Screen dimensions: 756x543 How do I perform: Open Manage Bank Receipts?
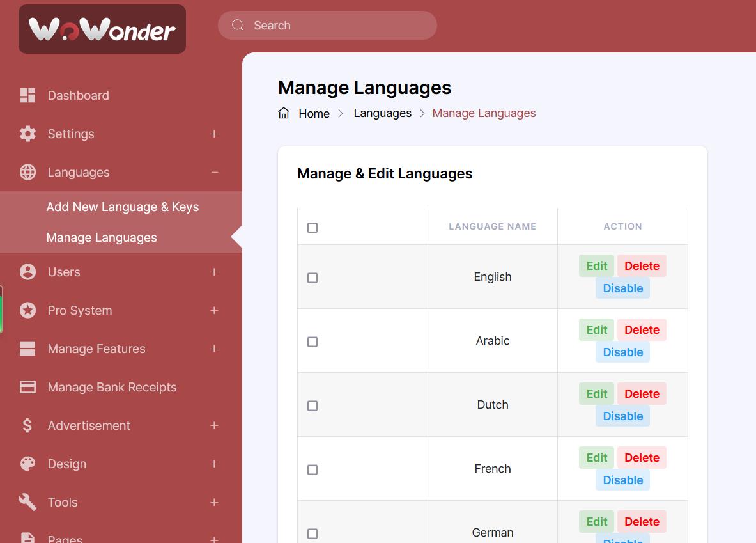pos(112,387)
